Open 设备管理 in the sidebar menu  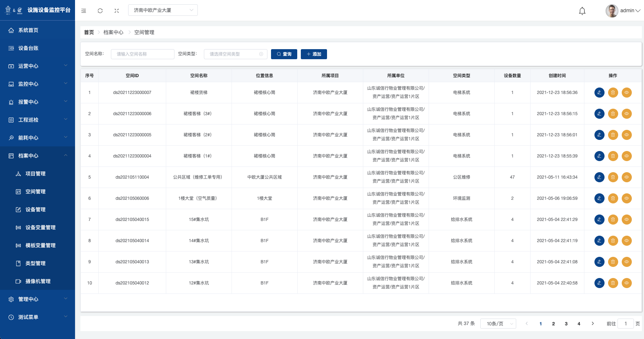36,209
